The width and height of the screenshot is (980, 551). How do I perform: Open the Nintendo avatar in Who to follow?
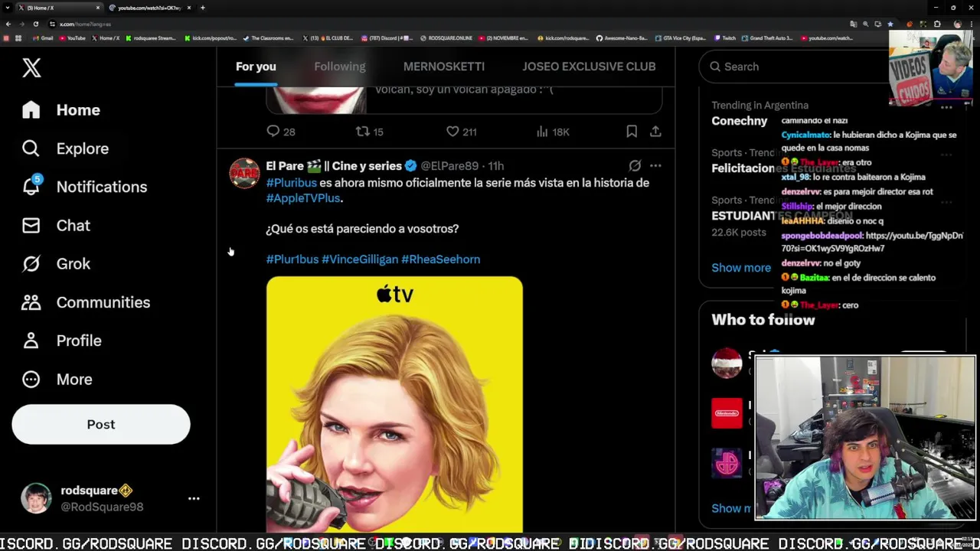tap(727, 413)
